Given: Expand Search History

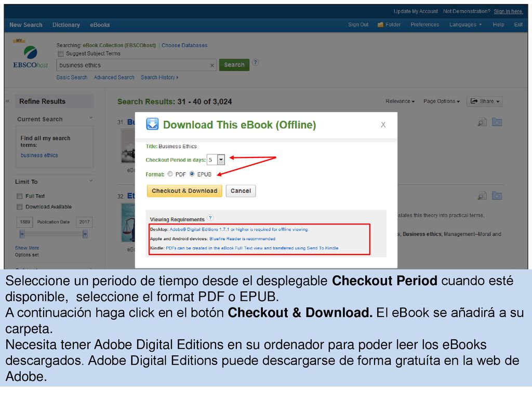Looking at the screenshot, I should [159, 77].
